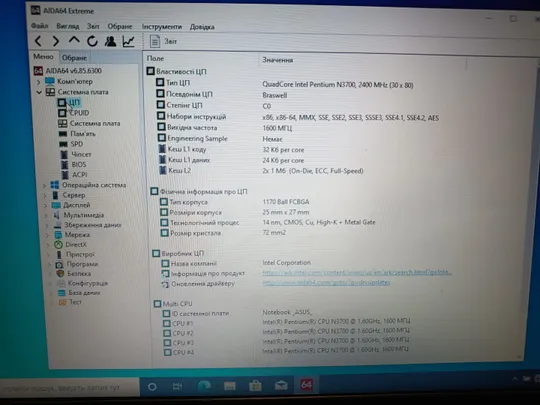Image resolution: width=540 pixels, height=405 pixels.
Task: Select the ACPI tree item
Action: point(74,175)
